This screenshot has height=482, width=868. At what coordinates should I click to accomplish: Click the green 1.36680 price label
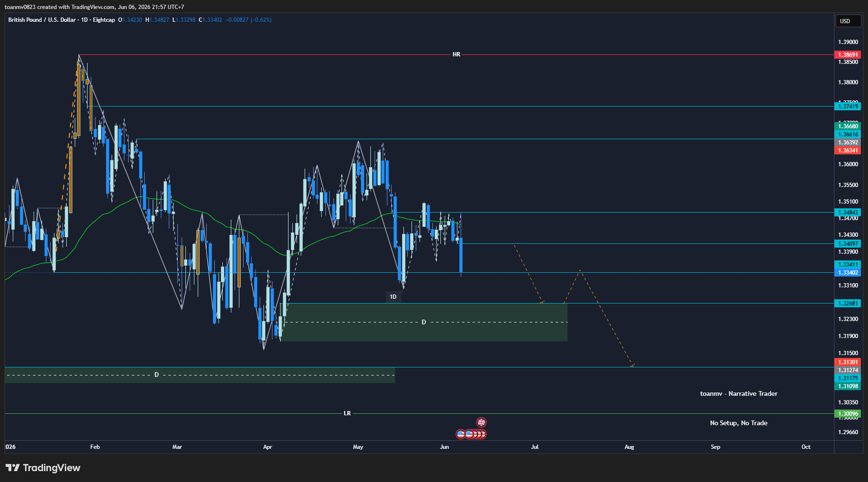pos(848,126)
